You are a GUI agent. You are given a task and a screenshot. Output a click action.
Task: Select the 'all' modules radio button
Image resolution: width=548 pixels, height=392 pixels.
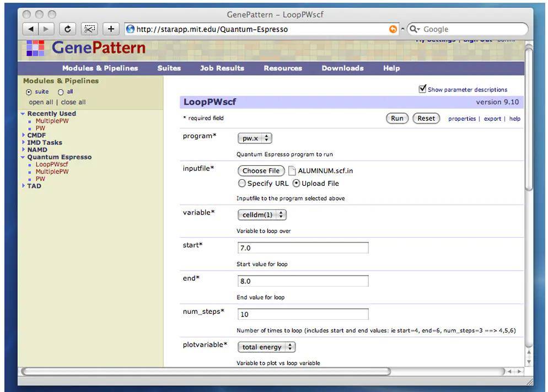[x=61, y=92]
